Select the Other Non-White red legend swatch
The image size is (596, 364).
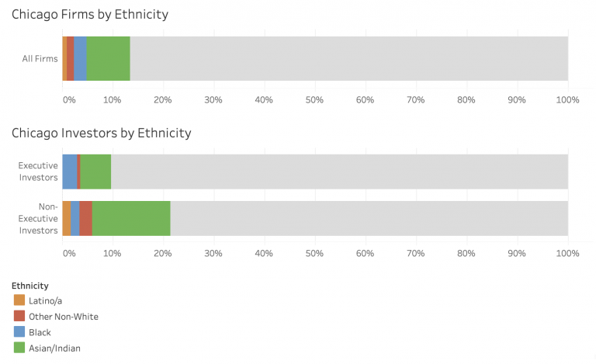[x=19, y=316]
